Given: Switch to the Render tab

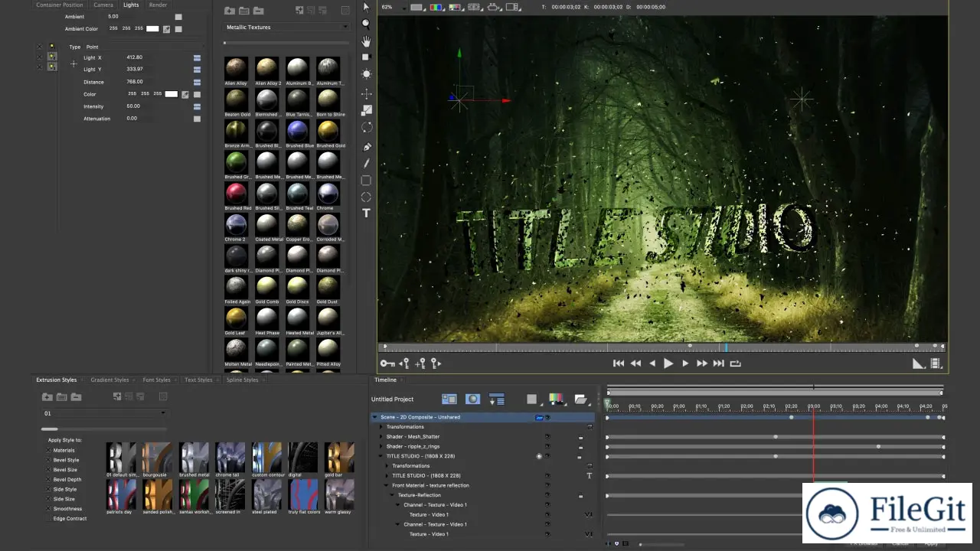Looking at the screenshot, I should point(158,5).
